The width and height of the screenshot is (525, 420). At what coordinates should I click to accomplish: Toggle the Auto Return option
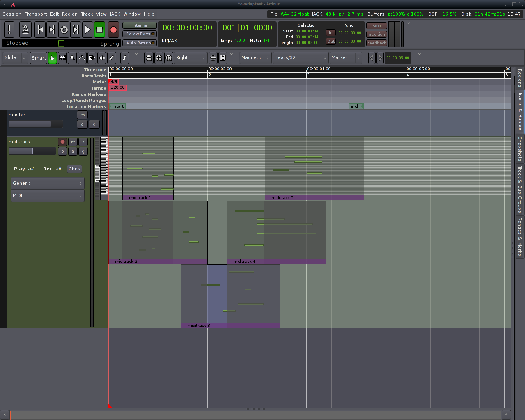pyautogui.click(x=140, y=43)
